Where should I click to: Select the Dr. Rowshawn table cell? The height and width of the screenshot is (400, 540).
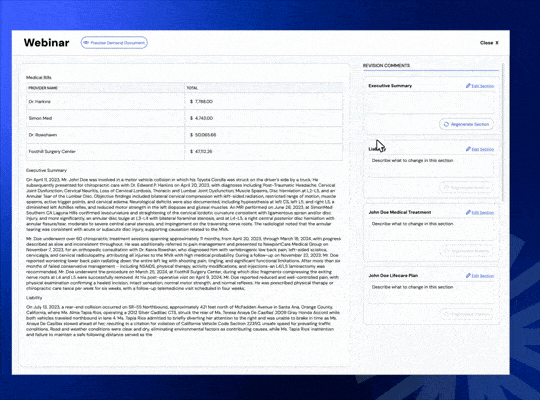(105, 135)
